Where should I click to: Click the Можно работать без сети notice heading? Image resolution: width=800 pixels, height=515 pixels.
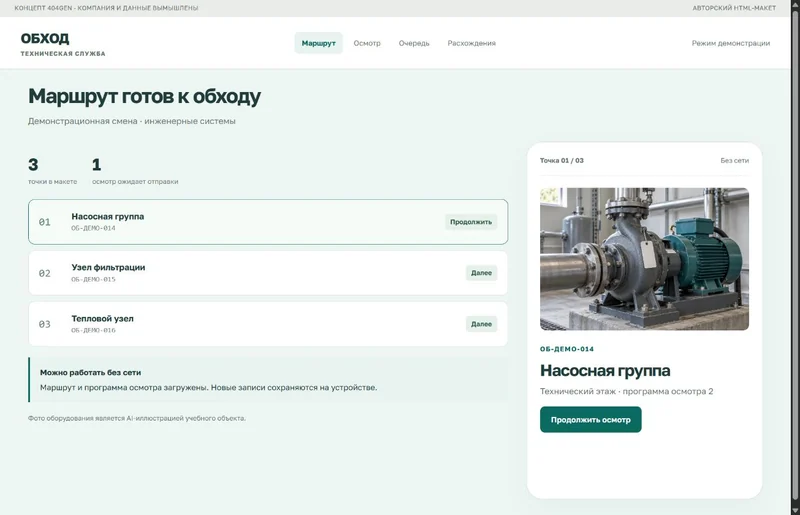click(90, 373)
